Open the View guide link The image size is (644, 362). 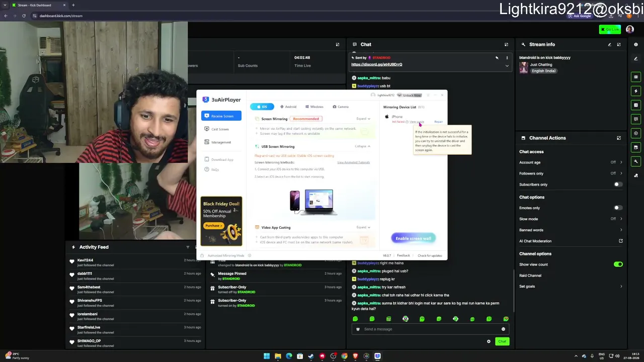coord(417,122)
